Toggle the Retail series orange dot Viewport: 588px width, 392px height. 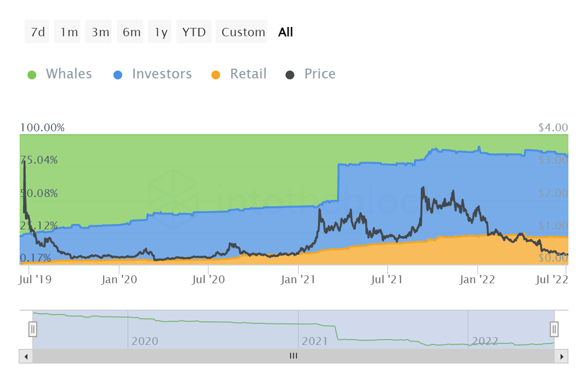point(216,75)
